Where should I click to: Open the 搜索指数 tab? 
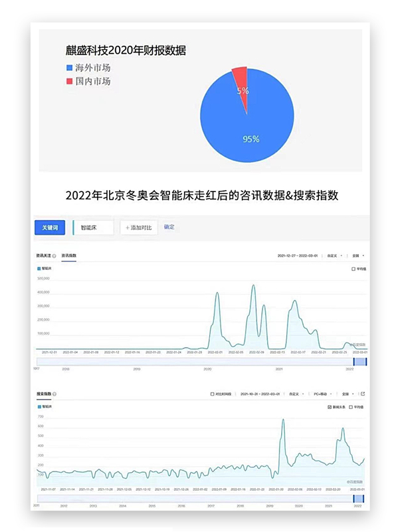point(44,394)
